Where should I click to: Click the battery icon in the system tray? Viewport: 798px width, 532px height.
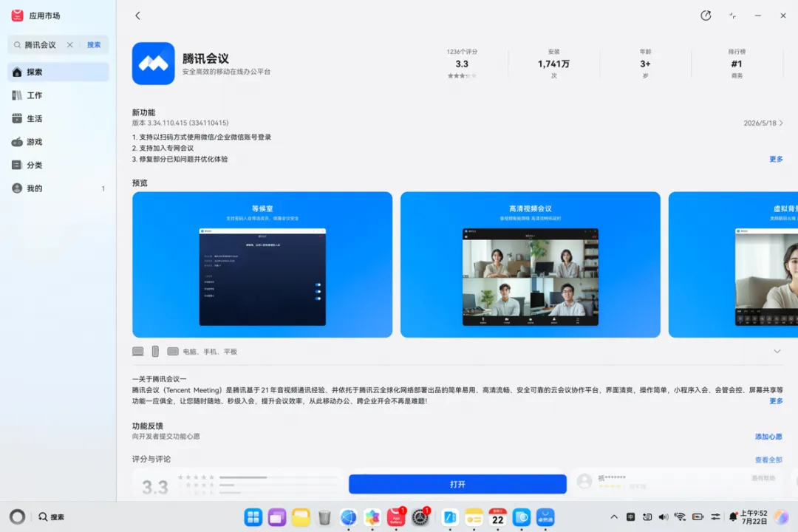click(698, 516)
